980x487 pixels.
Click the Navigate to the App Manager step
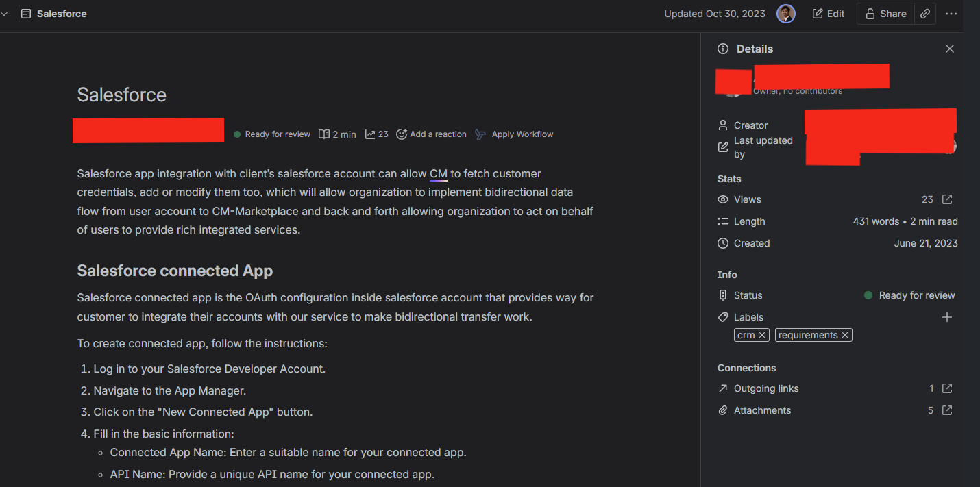pos(170,390)
